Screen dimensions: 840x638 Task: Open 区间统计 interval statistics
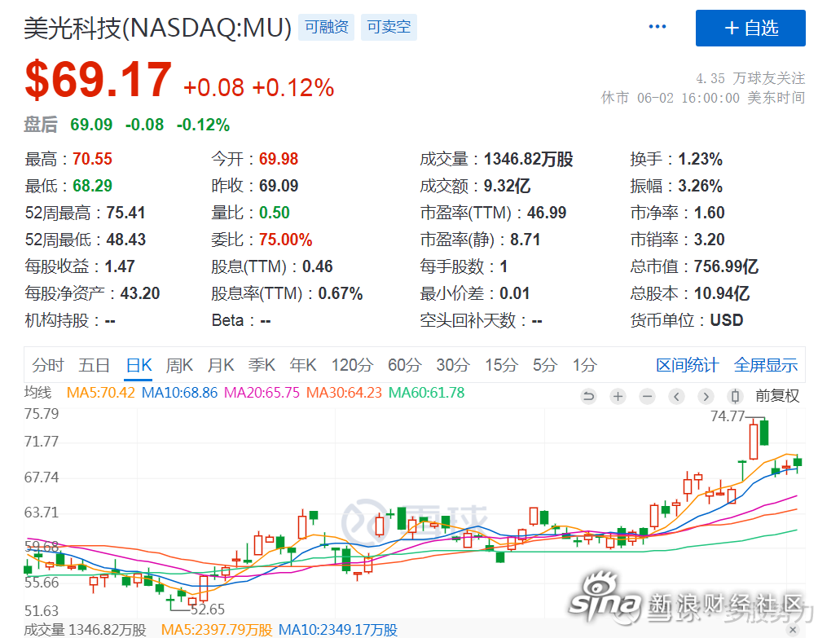[x=688, y=365]
